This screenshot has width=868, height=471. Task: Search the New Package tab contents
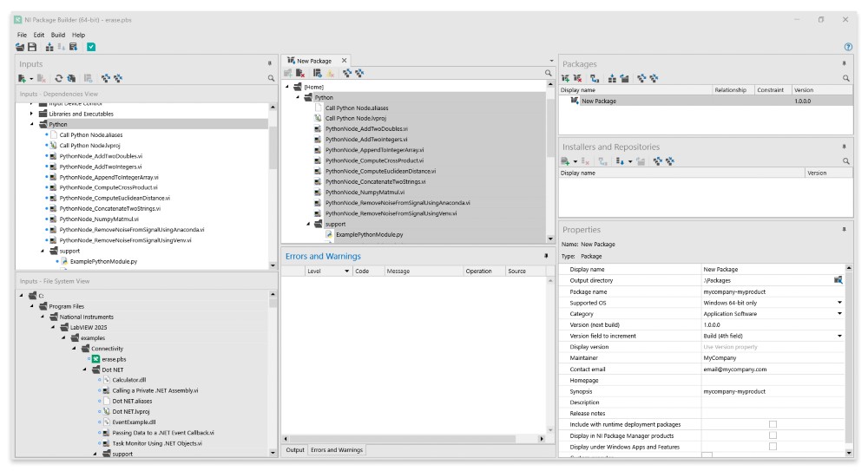(x=548, y=73)
